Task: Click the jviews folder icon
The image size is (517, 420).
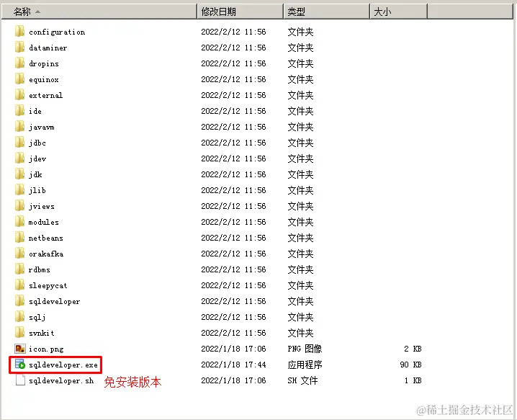Action: 19,205
